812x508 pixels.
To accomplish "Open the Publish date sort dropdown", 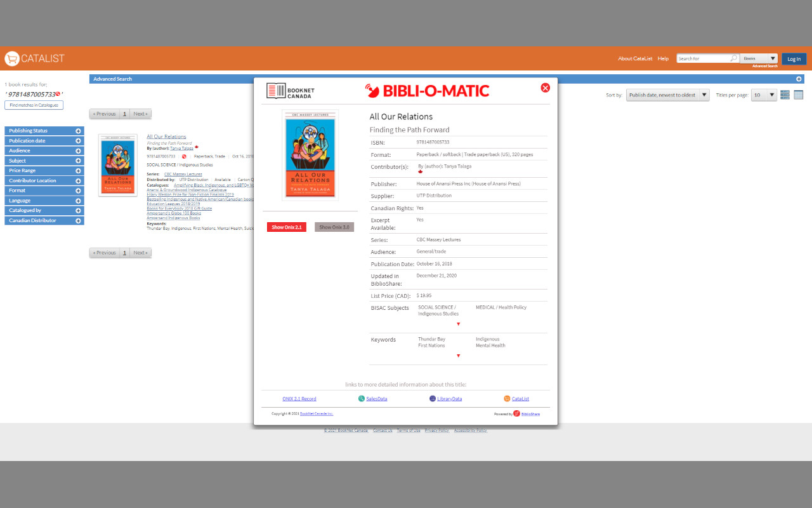I will 667,94.
